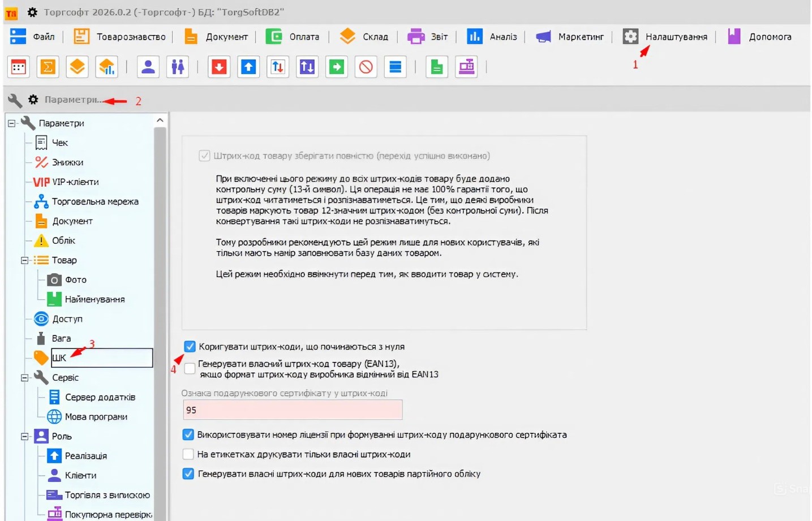The image size is (812, 521).
Task: Select the red down-arrow document icon
Action: pyautogui.click(x=218, y=66)
